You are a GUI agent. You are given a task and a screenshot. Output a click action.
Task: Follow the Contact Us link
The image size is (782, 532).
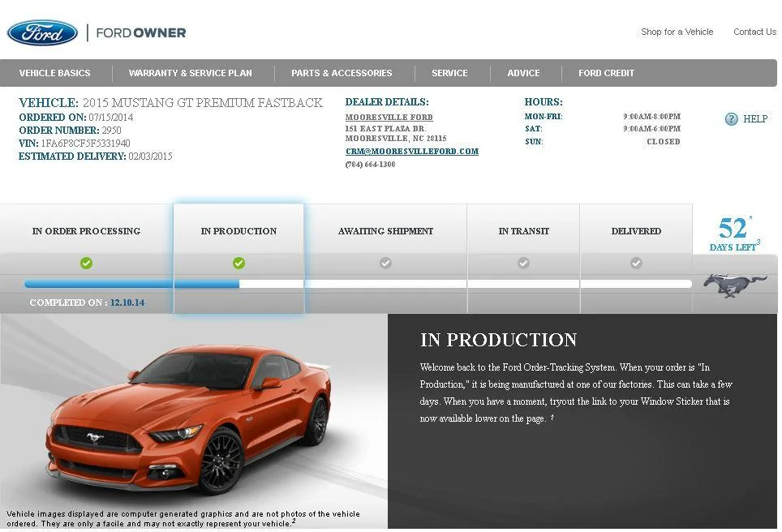tap(754, 32)
